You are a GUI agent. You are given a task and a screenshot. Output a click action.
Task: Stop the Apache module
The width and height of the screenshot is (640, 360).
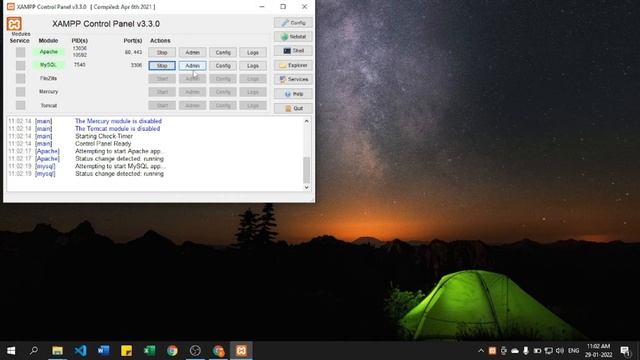pyautogui.click(x=162, y=52)
